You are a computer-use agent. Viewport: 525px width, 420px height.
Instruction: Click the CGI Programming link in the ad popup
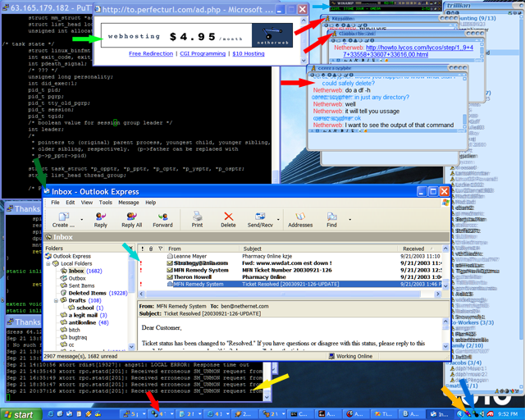(x=203, y=53)
